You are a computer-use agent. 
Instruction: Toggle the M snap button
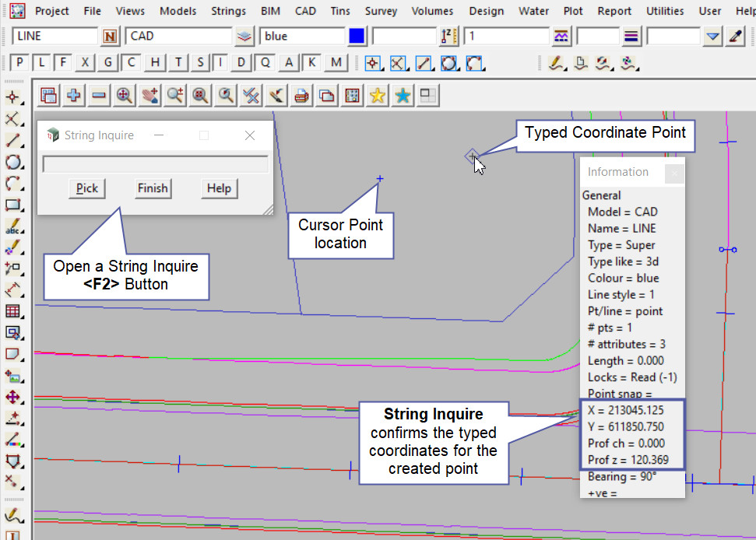(x=336, y=63)
